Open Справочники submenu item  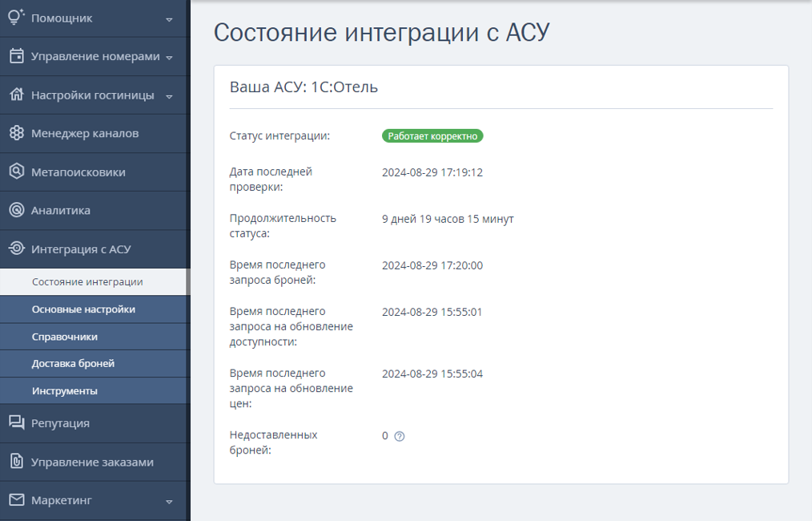coord(94,337)
